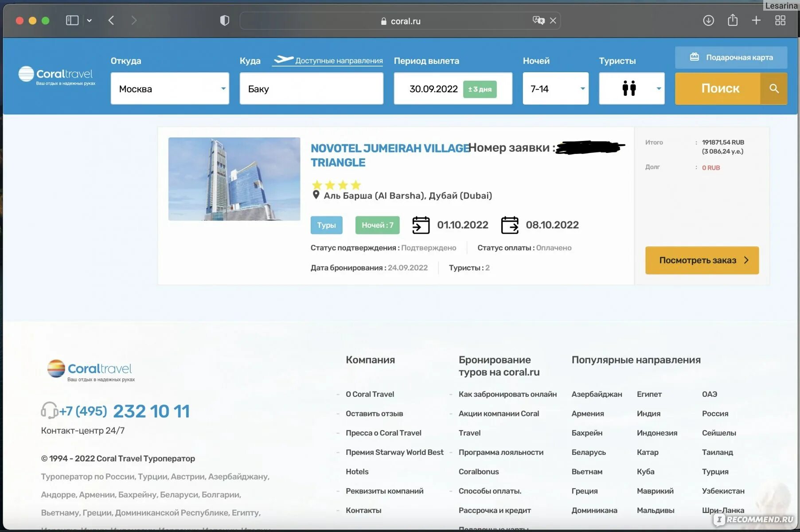Click the Novotel hotel thumbnail
The width and height of the screenshot is (800, 532).
click(234, 179)
